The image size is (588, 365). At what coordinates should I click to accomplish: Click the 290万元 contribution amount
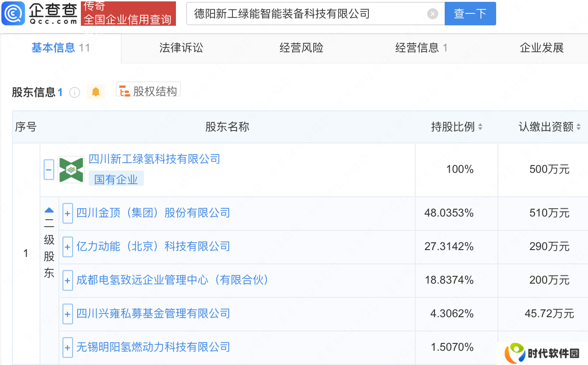coord(549,246)
